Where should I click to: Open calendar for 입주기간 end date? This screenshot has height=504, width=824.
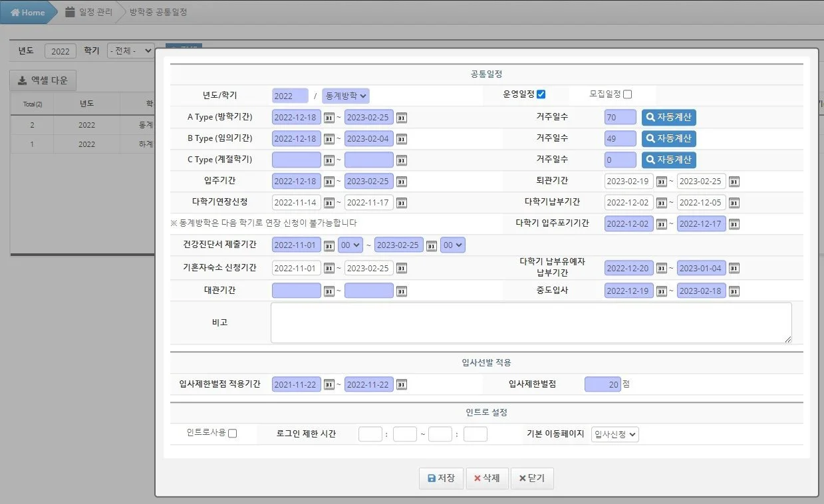pos(401,182)
